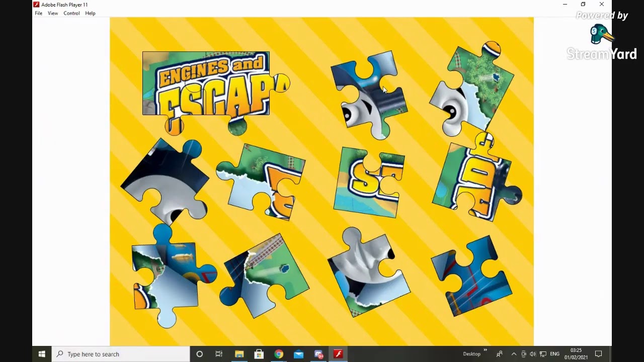Open File Explorer from the taskbar

[239, 354]
